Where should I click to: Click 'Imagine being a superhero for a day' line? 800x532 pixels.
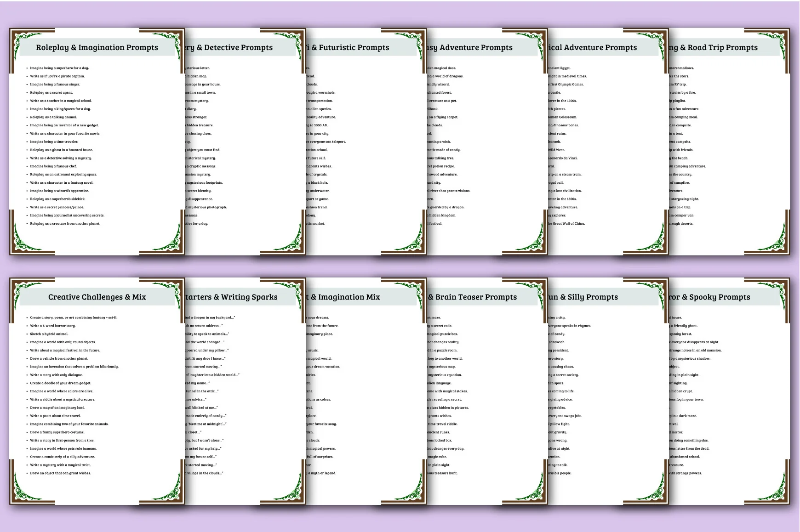(x=59, y=68)
